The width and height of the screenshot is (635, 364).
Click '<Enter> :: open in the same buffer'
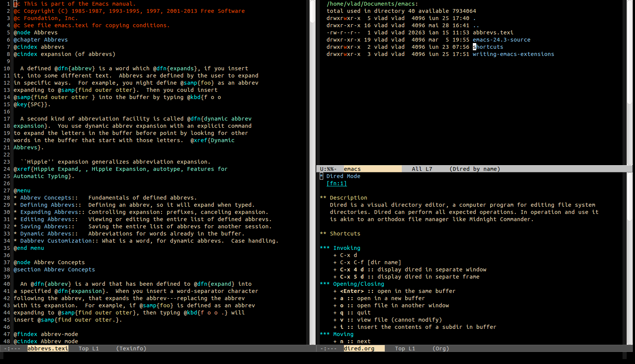394,291
